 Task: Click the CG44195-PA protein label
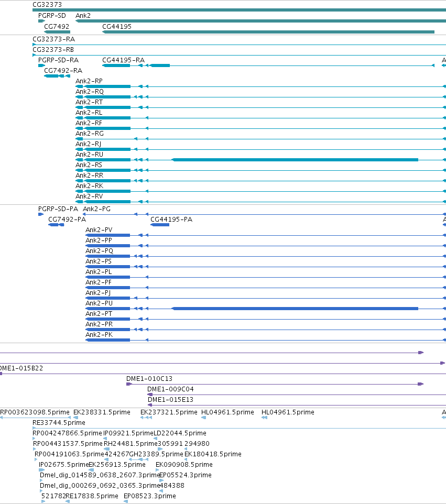171,219
